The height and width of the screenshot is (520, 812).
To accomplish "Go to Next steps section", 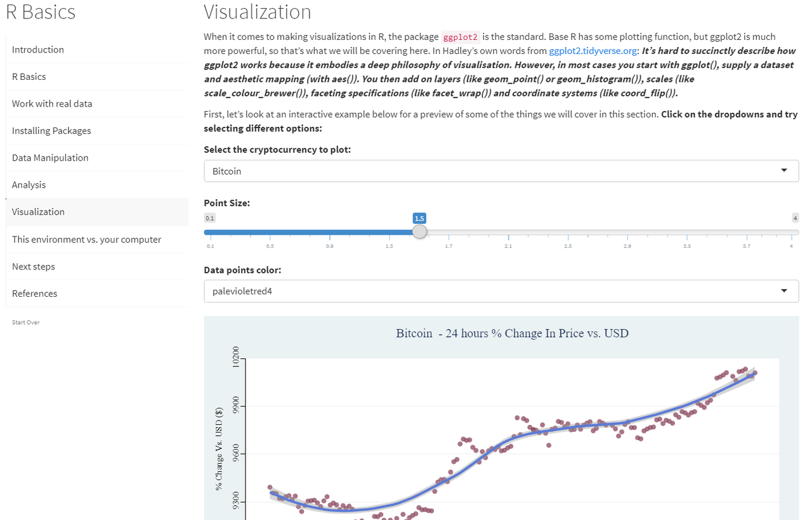I will pyautogui.click(x=96, y=266).
